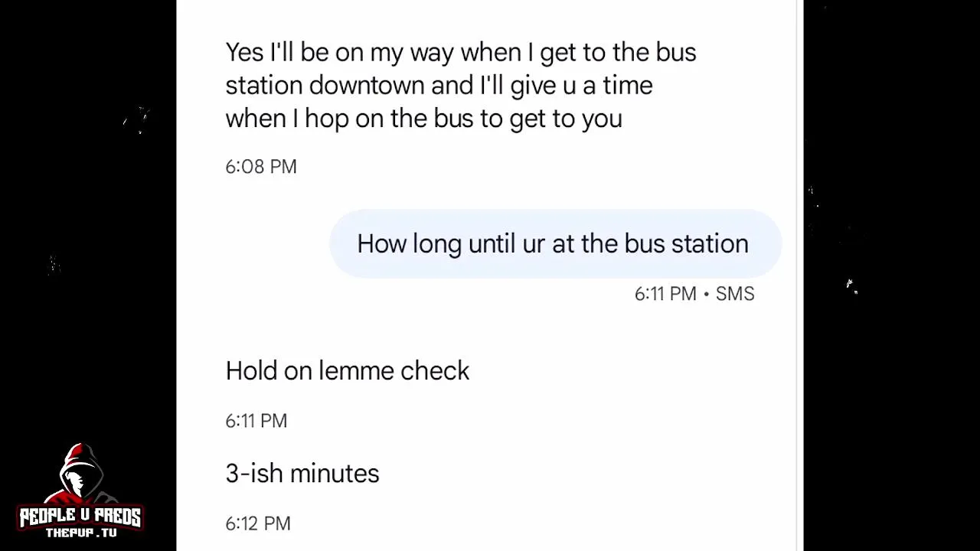Click the word "downtown" in the first message
This screenshot has width=980, height=551.
(367, 85)
